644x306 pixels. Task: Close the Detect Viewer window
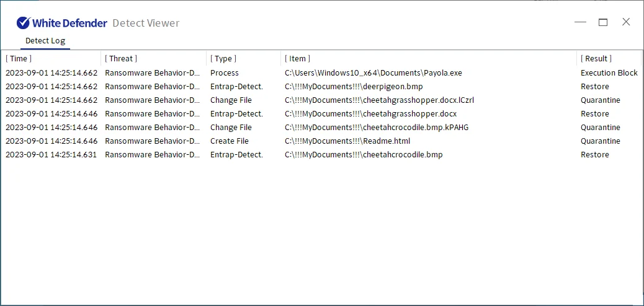pyautogui.click(x=626, y=22)
